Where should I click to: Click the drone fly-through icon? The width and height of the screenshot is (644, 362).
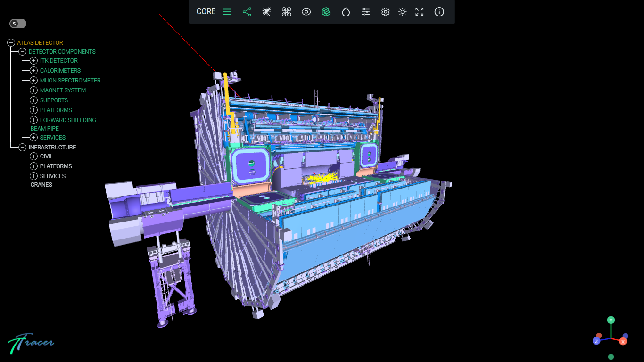[287, 12]
